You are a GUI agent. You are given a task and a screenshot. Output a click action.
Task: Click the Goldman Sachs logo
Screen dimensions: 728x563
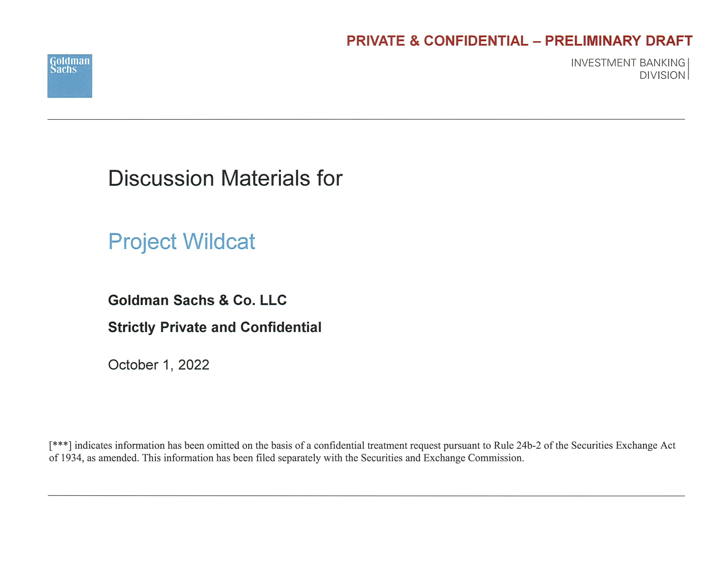coord(70,76)
